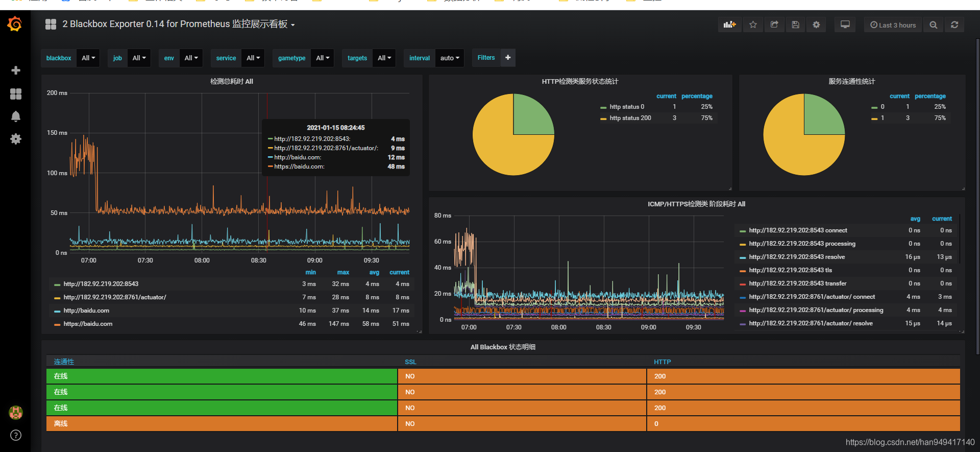Viewport: 980px width, 452px height.
Task: Sort HTTP pie legend by percentage
Action: pyautogui.click(x=697, y=96)
